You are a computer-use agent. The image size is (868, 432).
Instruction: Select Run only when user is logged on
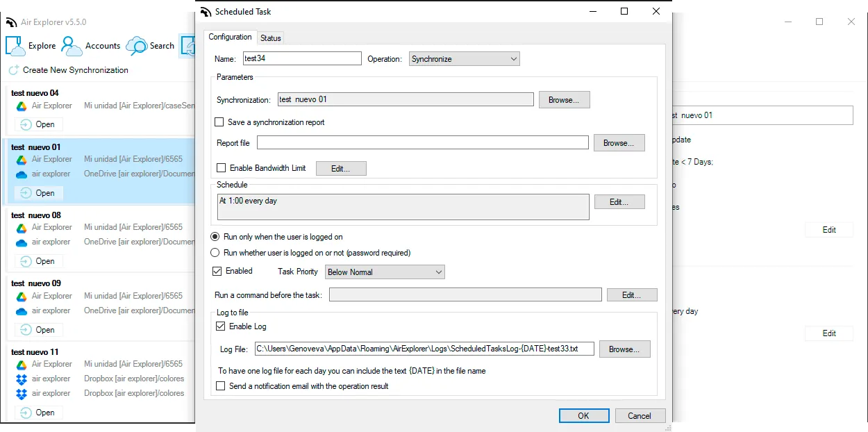(x=215, y=237)
